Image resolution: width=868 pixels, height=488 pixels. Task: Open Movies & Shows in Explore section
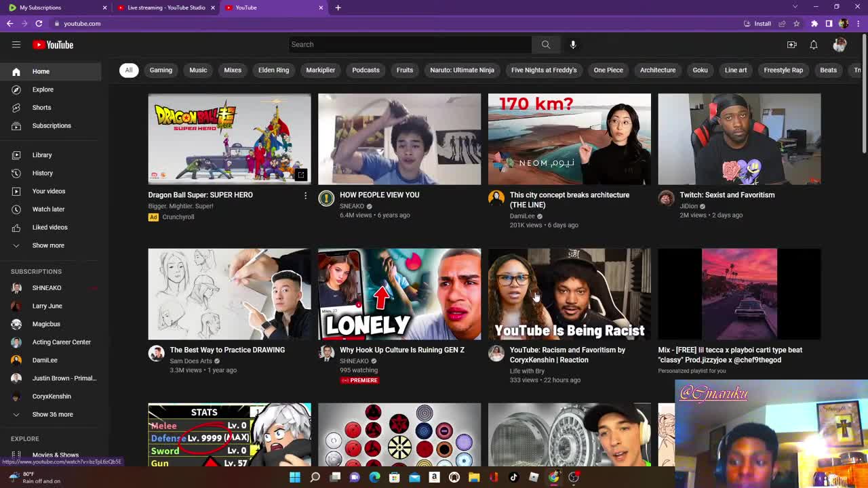51,455
